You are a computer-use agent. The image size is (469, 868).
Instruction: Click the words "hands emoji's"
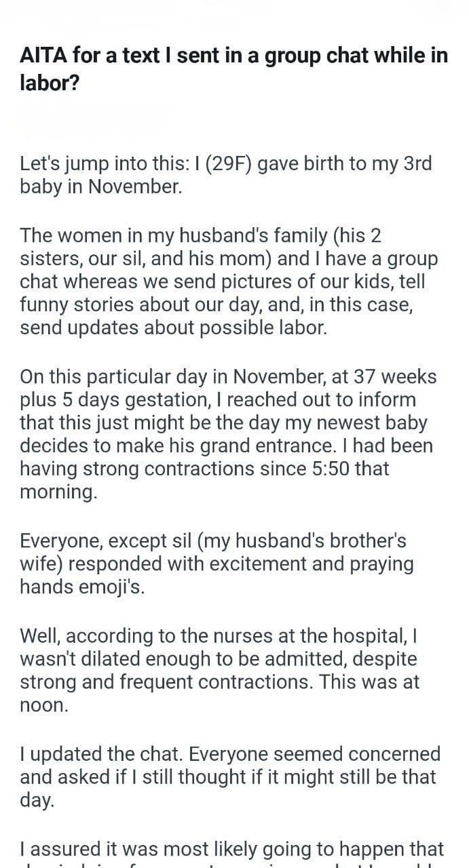click(x=82, y=587)
